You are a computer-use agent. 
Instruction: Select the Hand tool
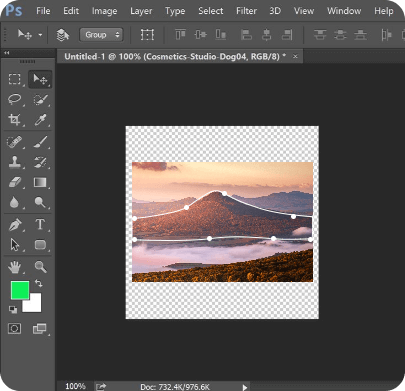tap(14, 267)
